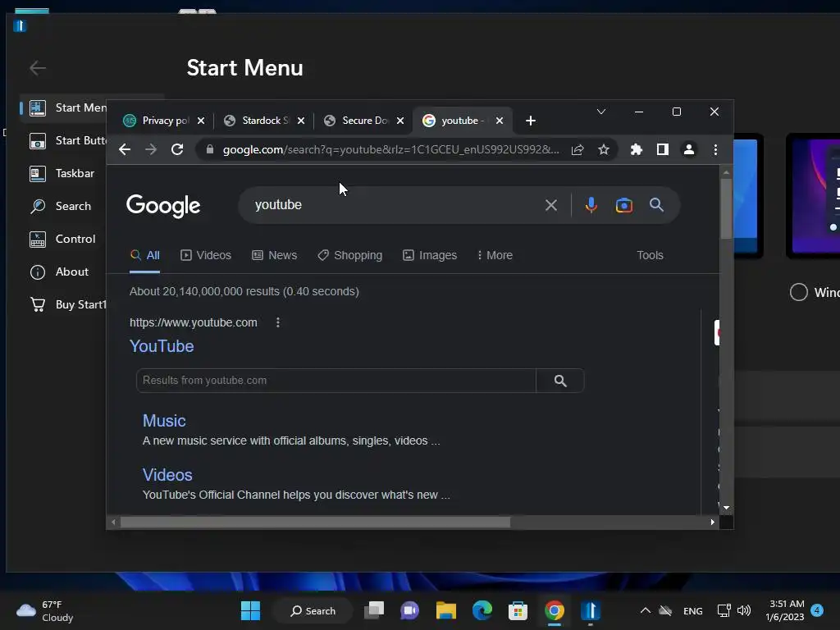Close the Secure Do tab
Screen dimensions: 840x630
click(400, 121)
